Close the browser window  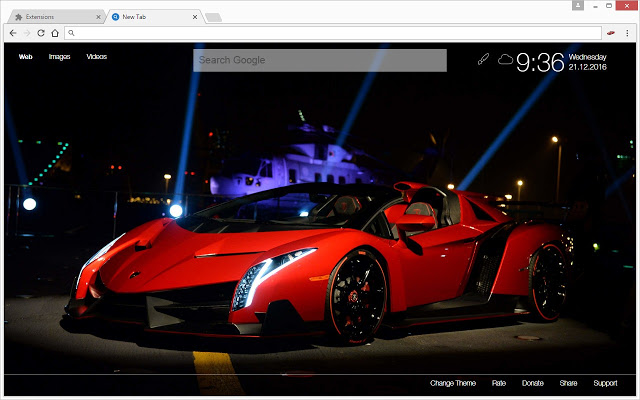point(627,6)
